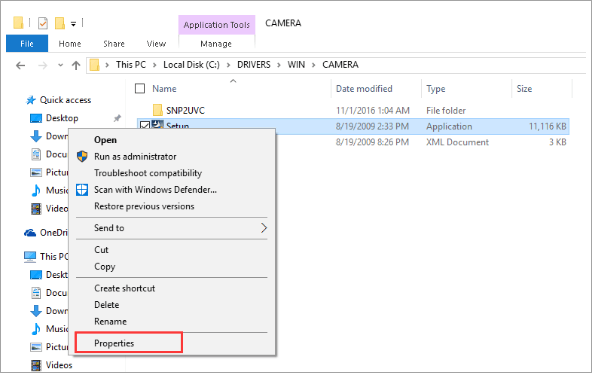Open the recent locations dropdown arrow
592x373 pixels.
coord(60,65)
